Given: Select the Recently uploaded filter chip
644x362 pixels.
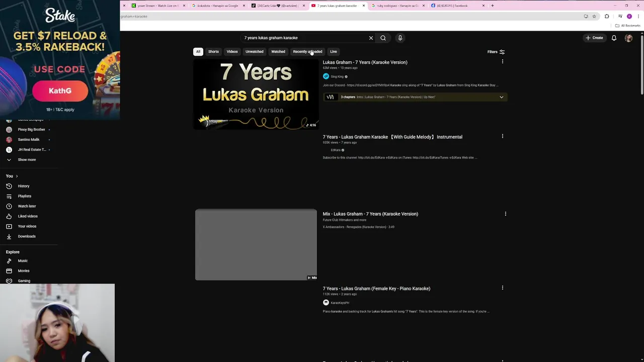Looking at the screenshot, I should click(307, 51).
